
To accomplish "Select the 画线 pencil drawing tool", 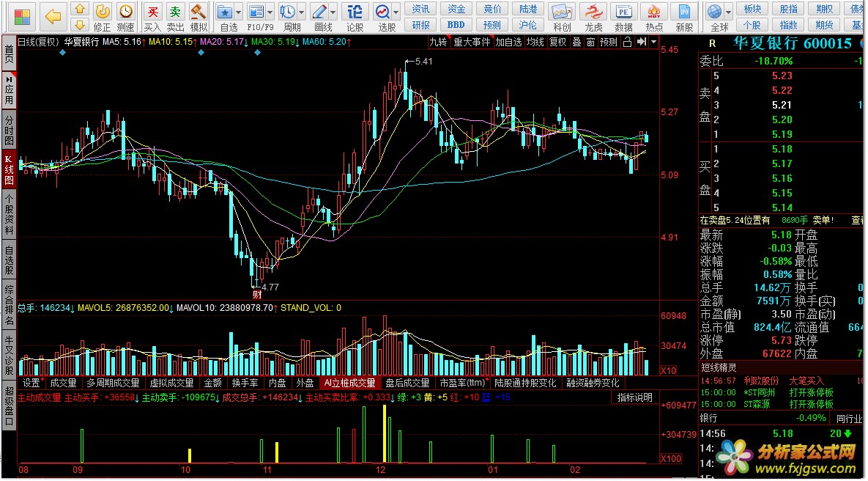I will [x=319, y=11].
